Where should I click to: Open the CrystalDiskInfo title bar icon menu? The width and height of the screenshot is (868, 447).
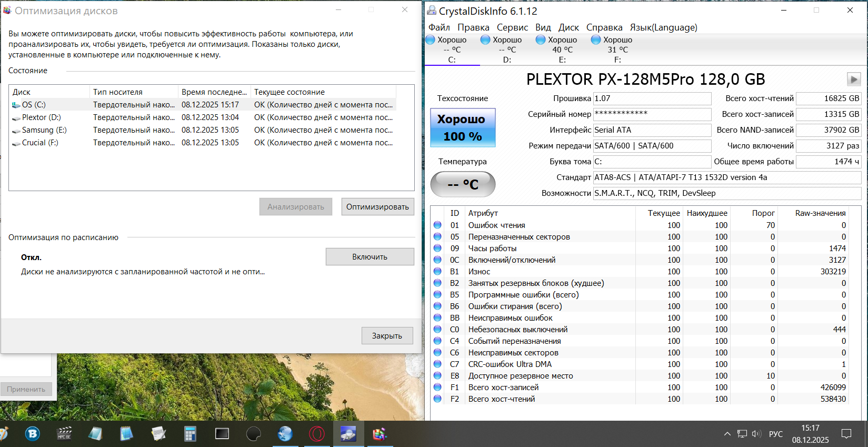[x=432, y=11]
